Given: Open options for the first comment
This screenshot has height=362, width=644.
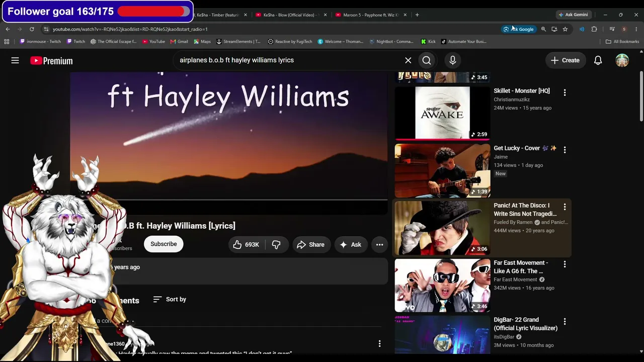Looking at the screenshot, I should coord(380,343).
